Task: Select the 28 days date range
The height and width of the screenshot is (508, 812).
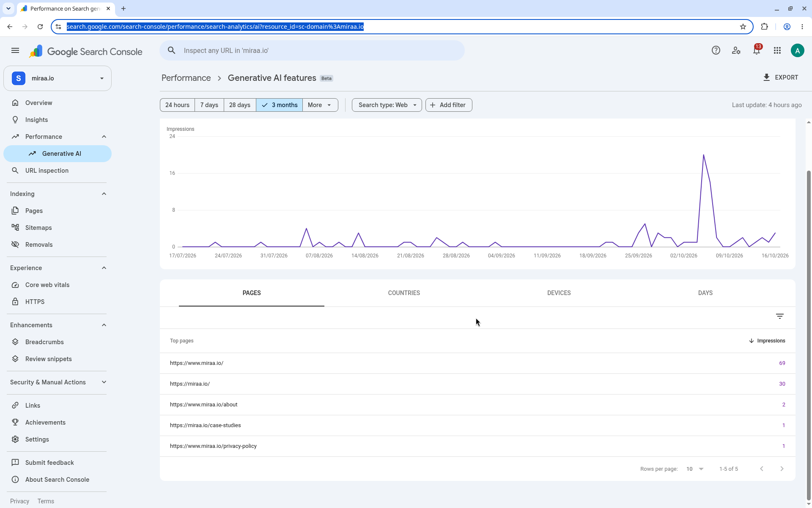Action: [240, 105]
